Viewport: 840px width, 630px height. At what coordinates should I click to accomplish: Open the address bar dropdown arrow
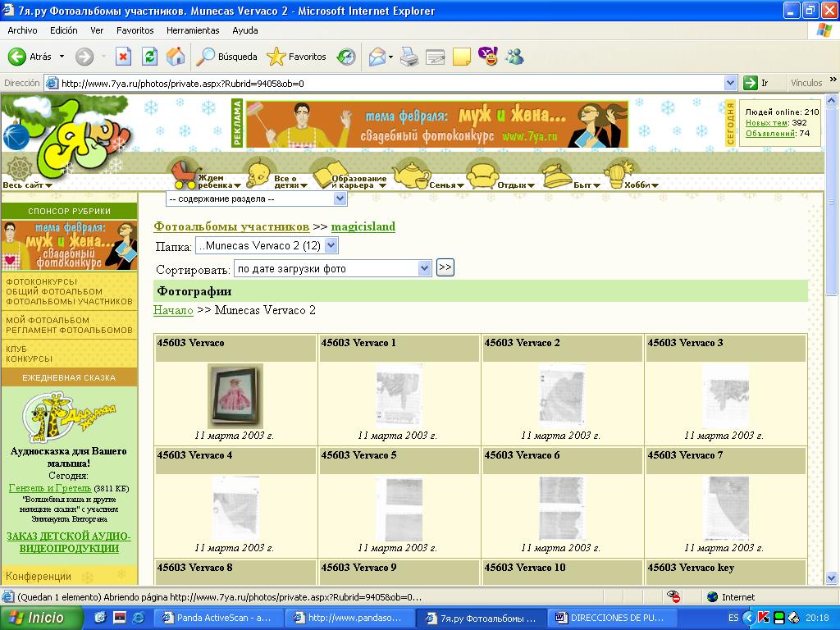coord(730,83)
